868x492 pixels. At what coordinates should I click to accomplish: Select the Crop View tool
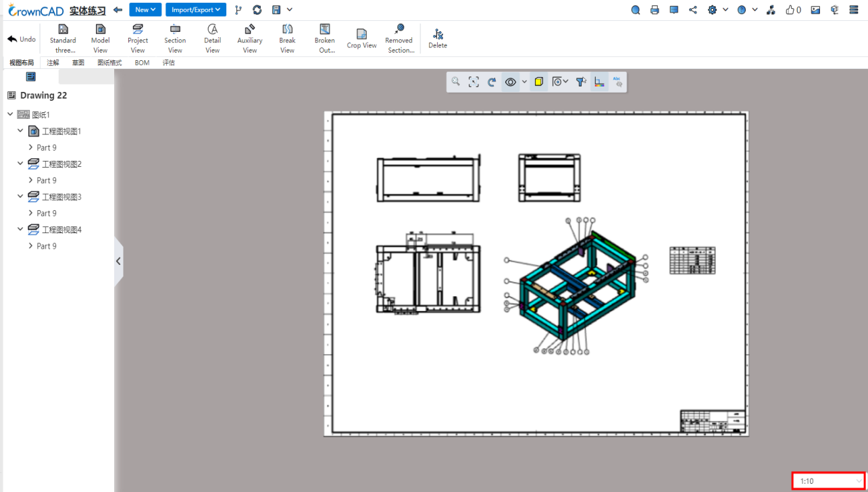tap(361, 39)
